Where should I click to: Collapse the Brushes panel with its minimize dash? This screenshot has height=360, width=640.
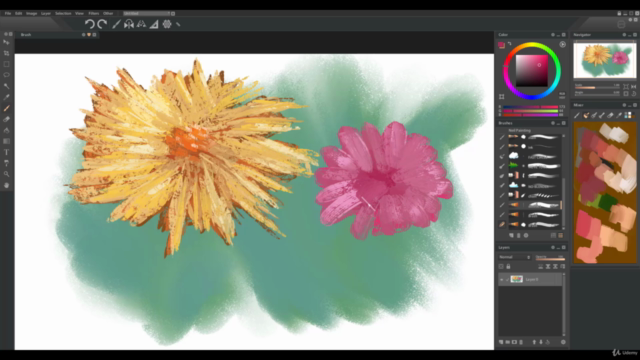tap(558, 123)
